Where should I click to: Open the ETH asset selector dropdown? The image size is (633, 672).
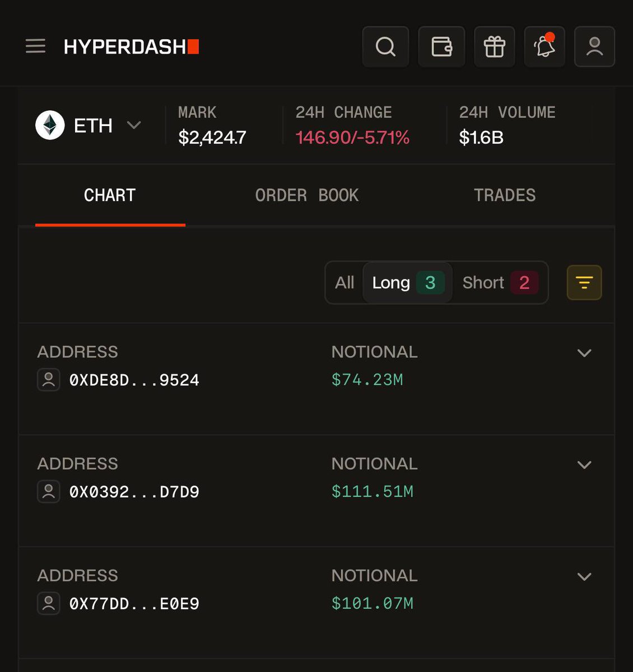(x=88, y=125)
